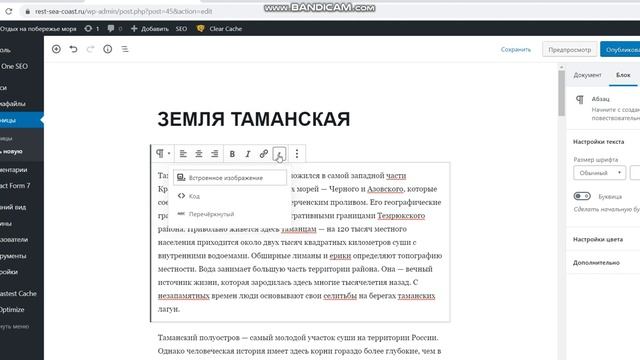Align text left
640x360 pixels.
coord(183,153)
